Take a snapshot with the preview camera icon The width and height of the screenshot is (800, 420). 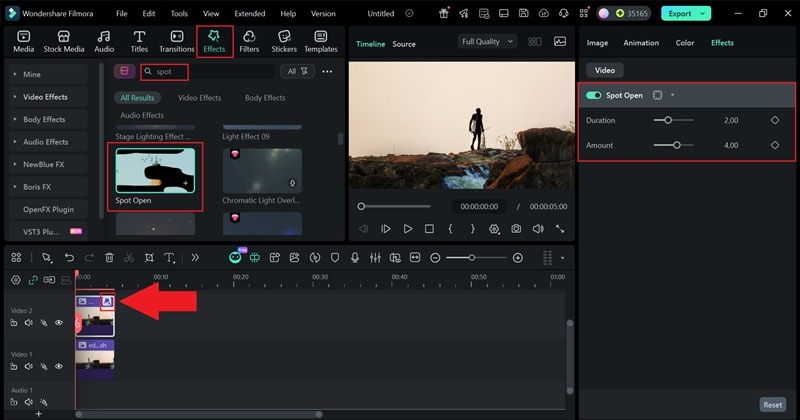point(516,229)
